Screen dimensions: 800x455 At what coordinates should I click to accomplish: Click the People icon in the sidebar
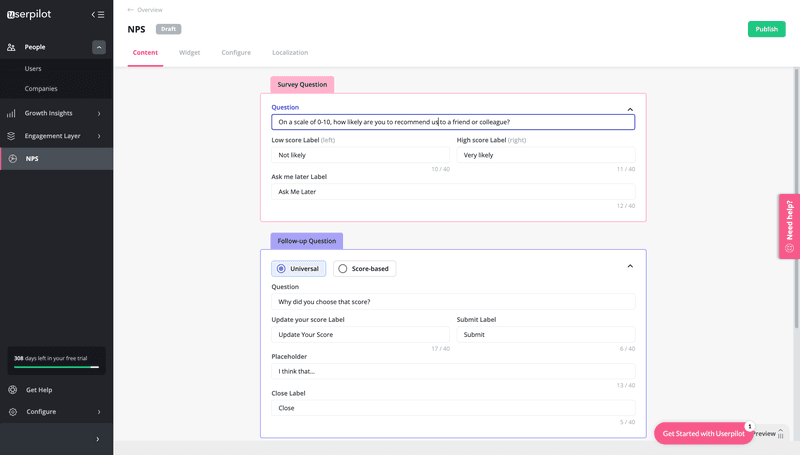pos(11,47)
